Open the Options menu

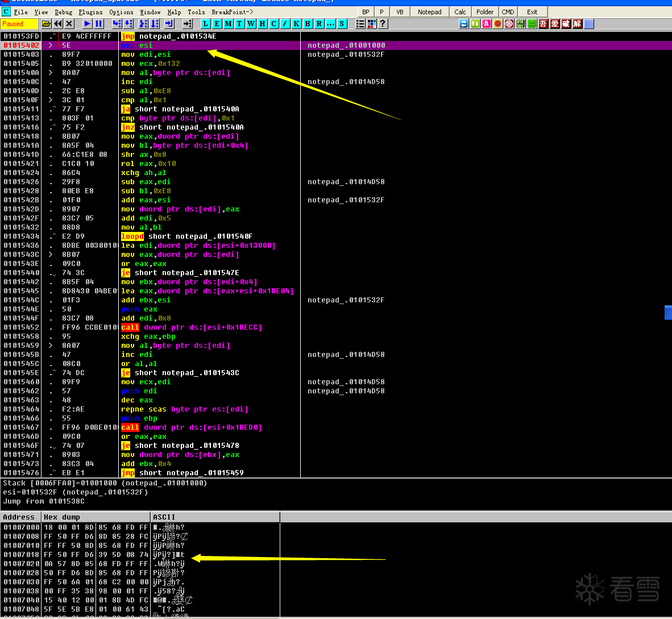[x=121, y=12]
